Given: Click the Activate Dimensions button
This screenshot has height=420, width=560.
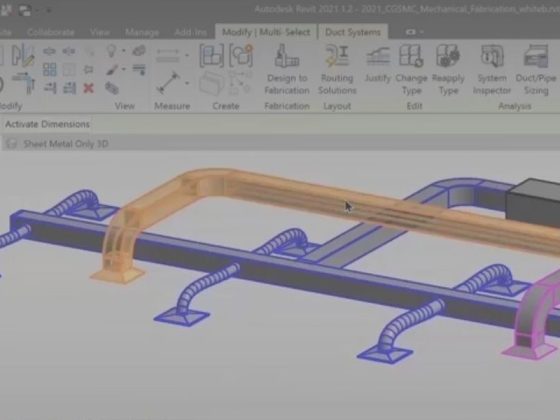Looking at the screenshot, I should click(47, 124).
